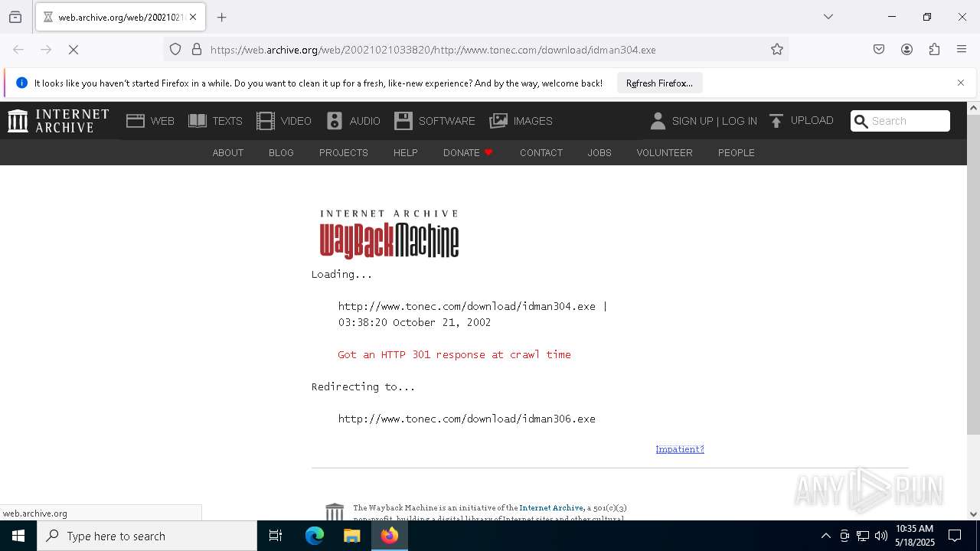The width and height of the screenshot is (980, 551).
Task: Click the scrollbar down arrow
Action: (973, 514)
